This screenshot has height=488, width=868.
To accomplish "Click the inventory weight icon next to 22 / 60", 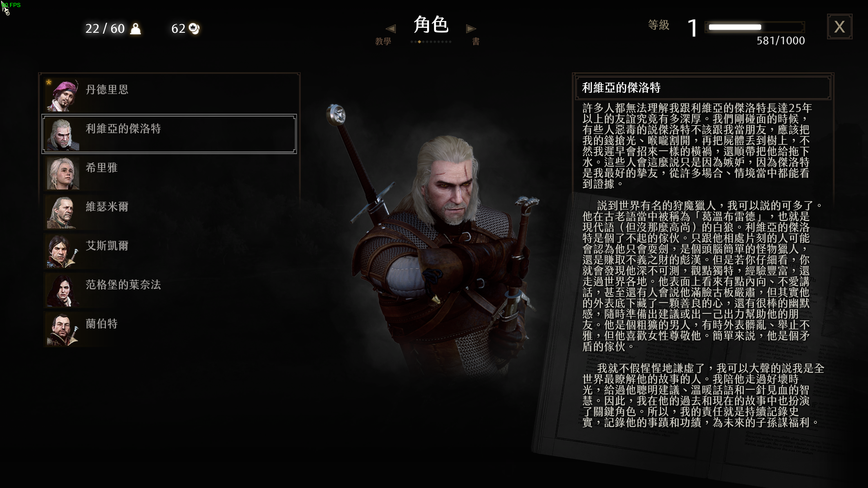I will pyautogui.click(x=135, y=29).
